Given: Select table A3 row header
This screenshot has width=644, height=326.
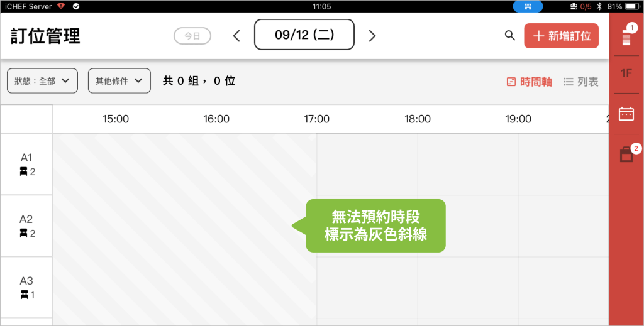Looking at the screenshot, I should point(26,287).
